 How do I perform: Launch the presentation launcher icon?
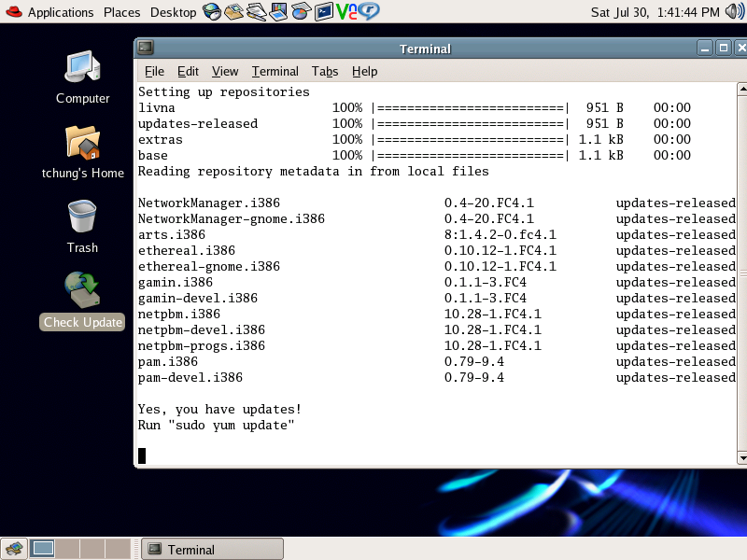(x=278, y=11)
